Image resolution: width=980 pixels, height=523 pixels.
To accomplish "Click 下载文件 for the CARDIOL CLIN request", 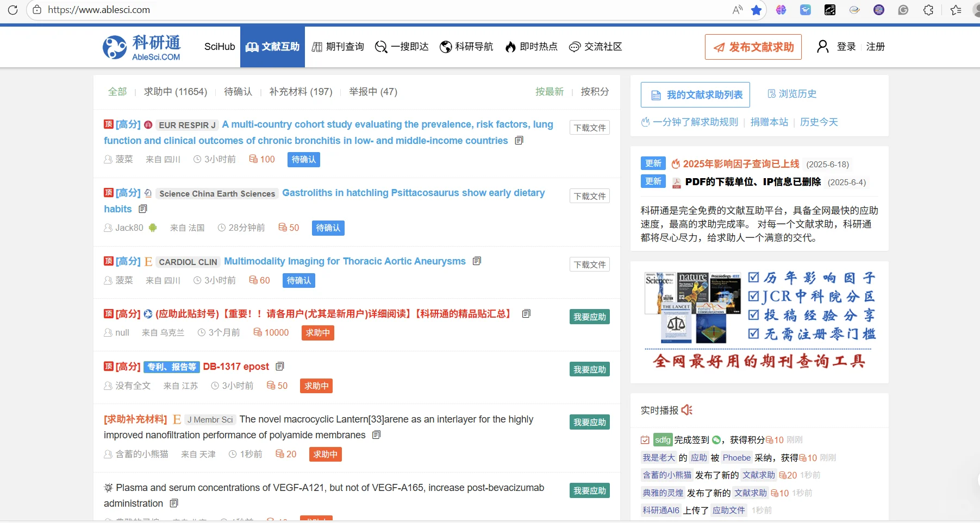I will pyautogui.click(x=590, y=264).
